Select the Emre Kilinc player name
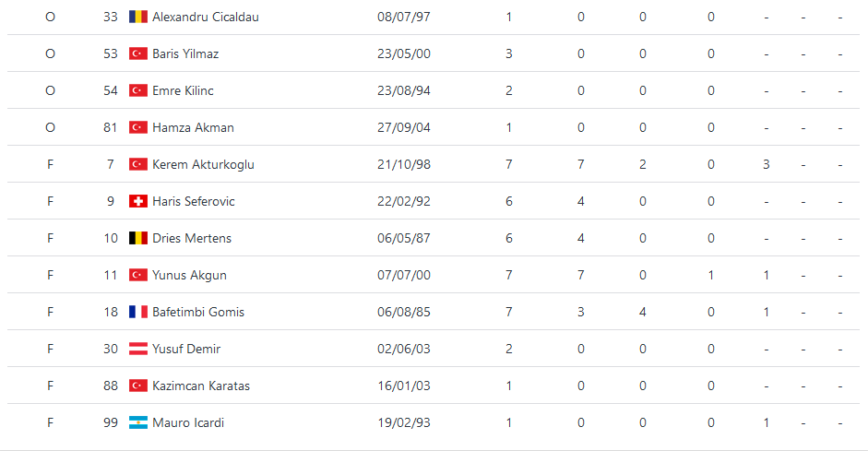The width and height of the screenshot is (868, 451). tap(183, 90)
